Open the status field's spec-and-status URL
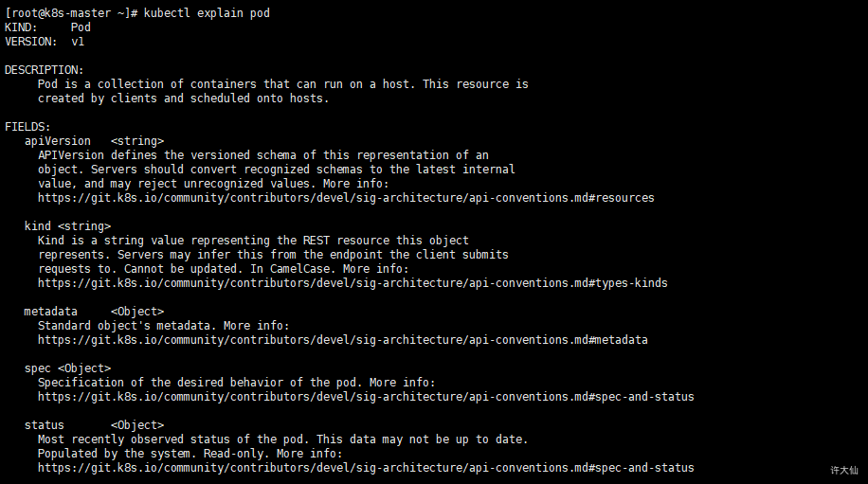The height and width of the screenshot is (484, 868). click(x=366, y=468)
